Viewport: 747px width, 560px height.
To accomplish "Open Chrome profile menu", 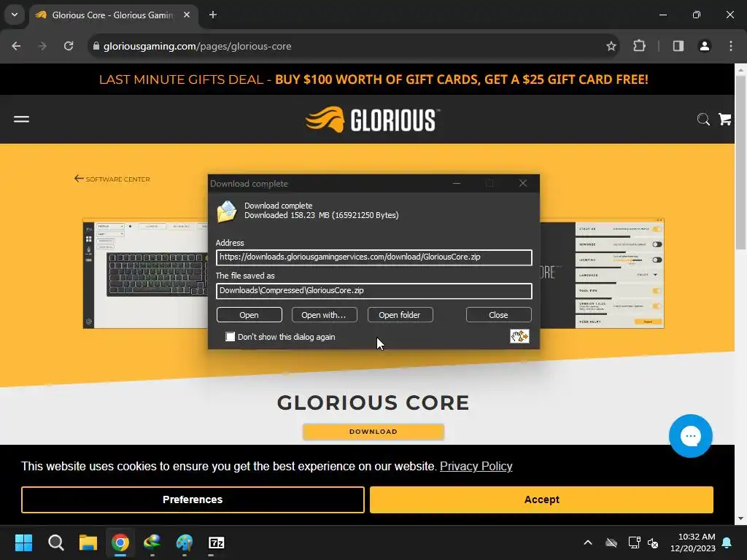I will click(705, 46).
